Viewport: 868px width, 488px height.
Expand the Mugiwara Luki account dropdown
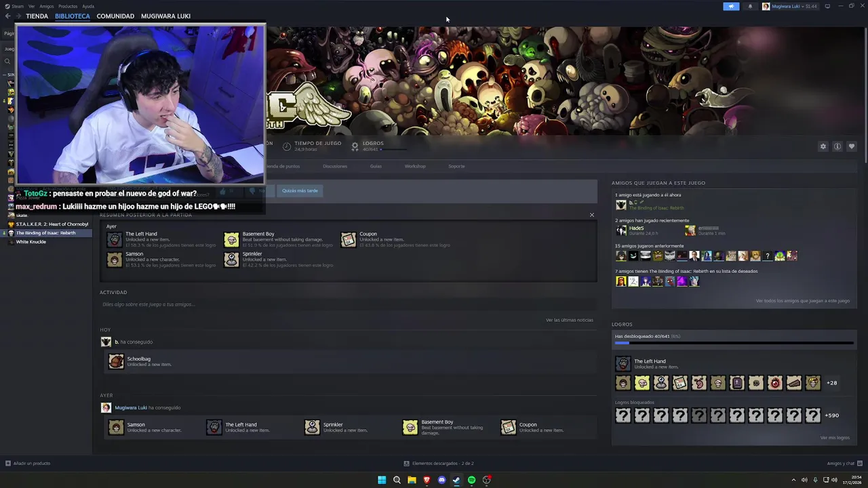(x=789, y=6)
